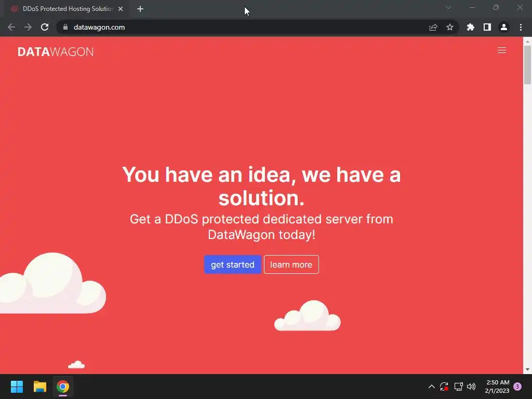Click the Chrome taskbar icon
Viewport: 532px width, 399px height.
click(63, 387)
